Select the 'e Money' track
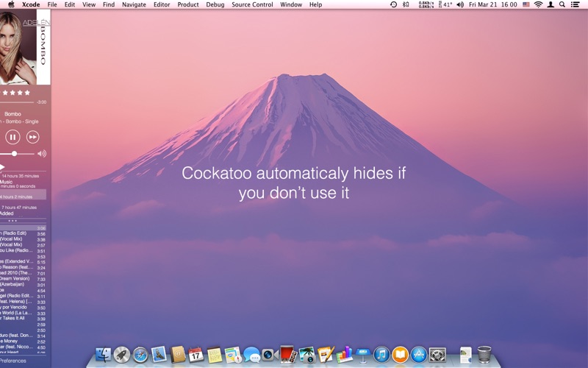Viewport: 588px width, 368px height. click(x=23, y=342)
